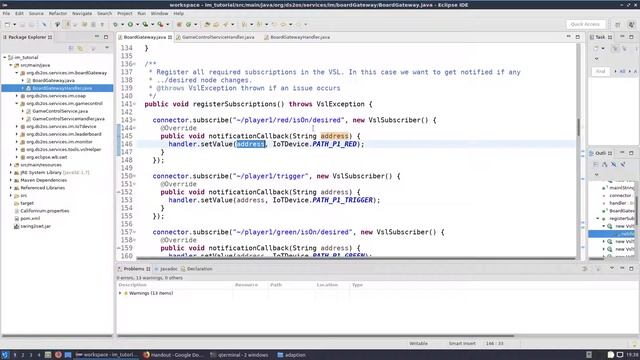The width and height of the screenshot is (640, 360).
Task: Click the Save All toolbar icon
Action: coord(31,24)
